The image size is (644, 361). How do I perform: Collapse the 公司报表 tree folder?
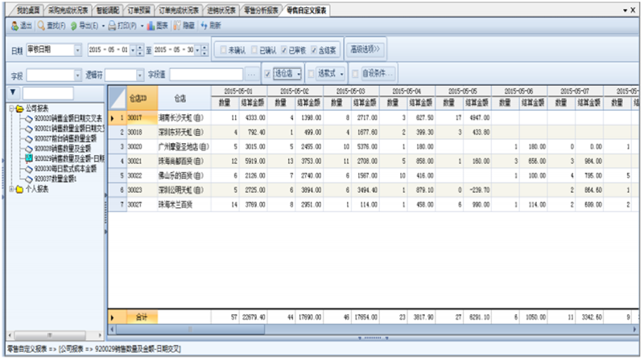click(11, 108)
